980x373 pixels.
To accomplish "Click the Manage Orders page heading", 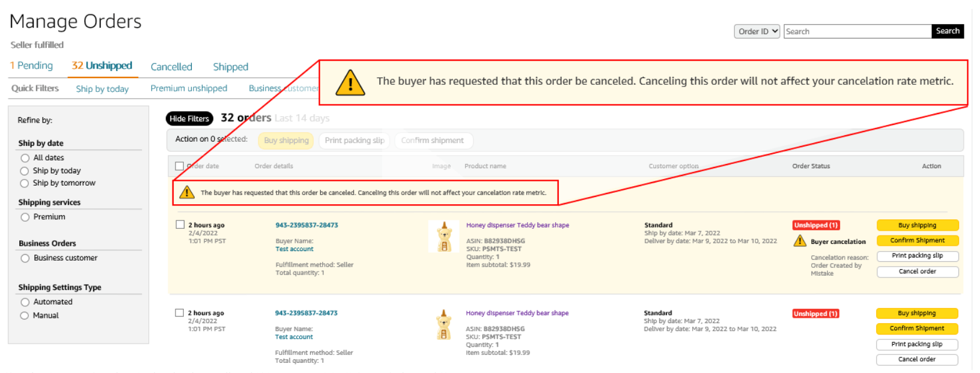I will 76,22.
